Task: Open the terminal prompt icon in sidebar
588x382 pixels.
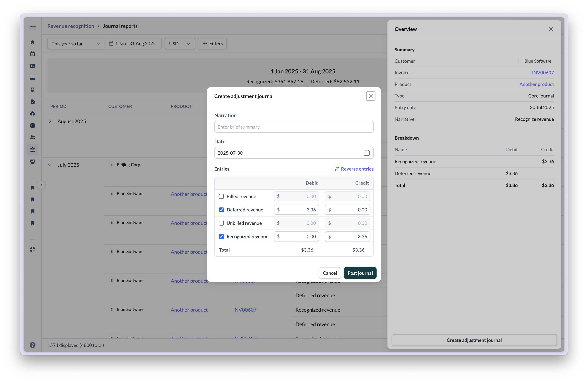Action: point(32,125)
